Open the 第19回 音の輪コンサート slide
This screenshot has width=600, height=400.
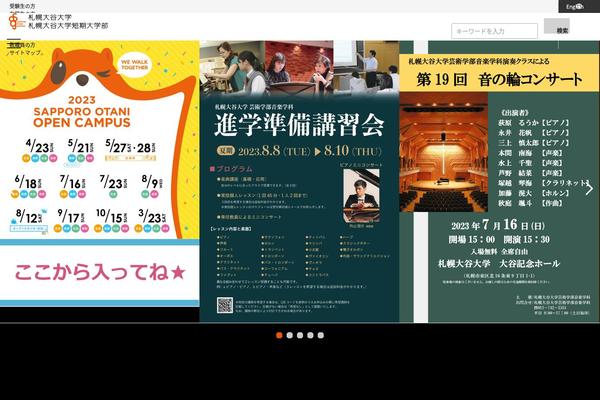click(499, 181)
